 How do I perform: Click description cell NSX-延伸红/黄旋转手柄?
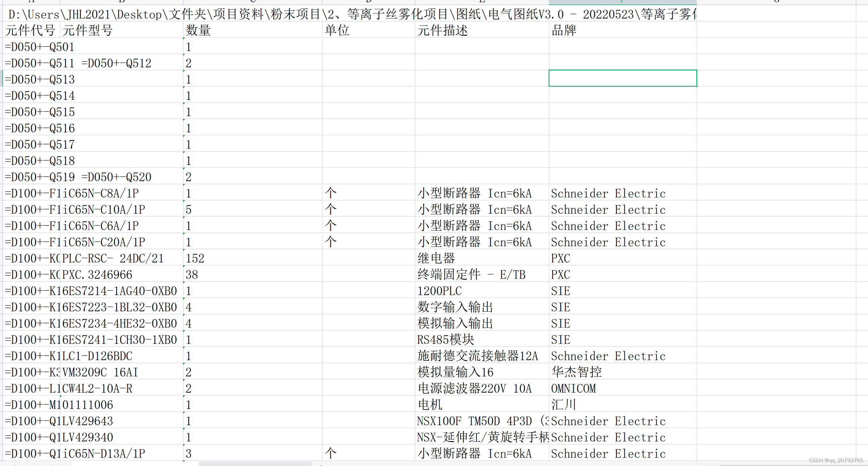pos(482,436)
